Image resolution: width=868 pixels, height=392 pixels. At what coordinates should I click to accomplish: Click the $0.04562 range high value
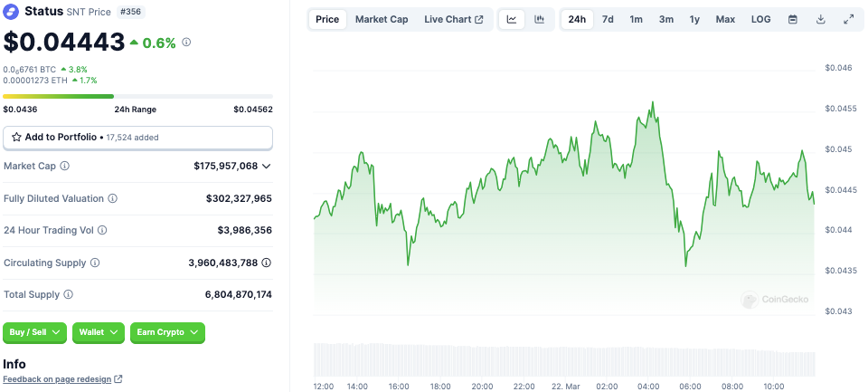253,110
